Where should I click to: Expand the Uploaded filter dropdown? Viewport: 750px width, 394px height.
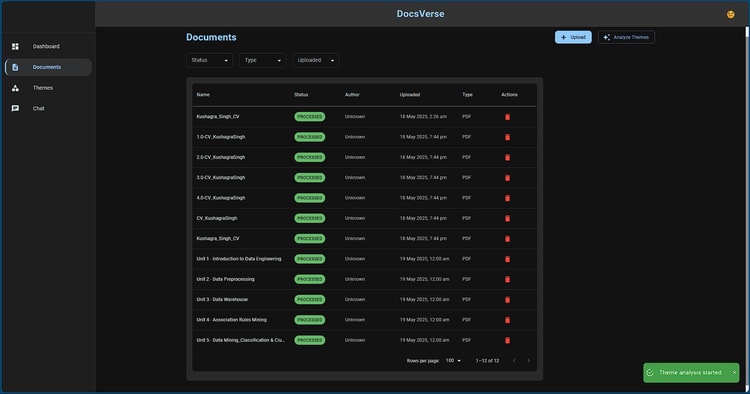316,60
